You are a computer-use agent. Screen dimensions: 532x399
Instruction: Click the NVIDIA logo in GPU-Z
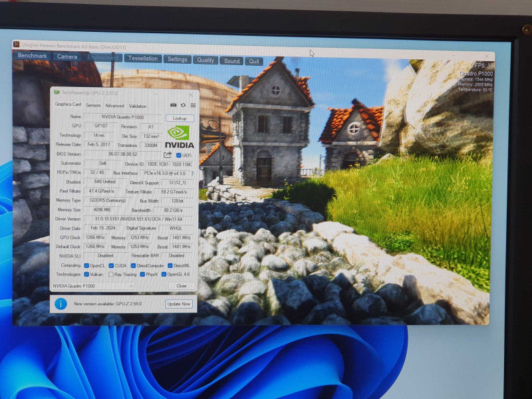(x=179, y=137)
